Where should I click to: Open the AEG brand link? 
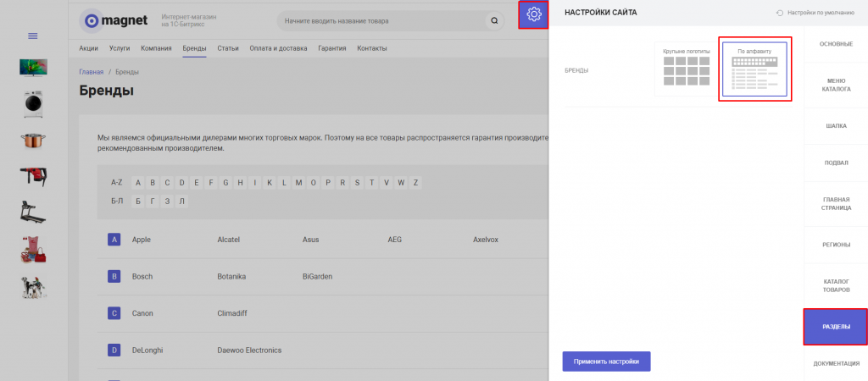(395, 240)
